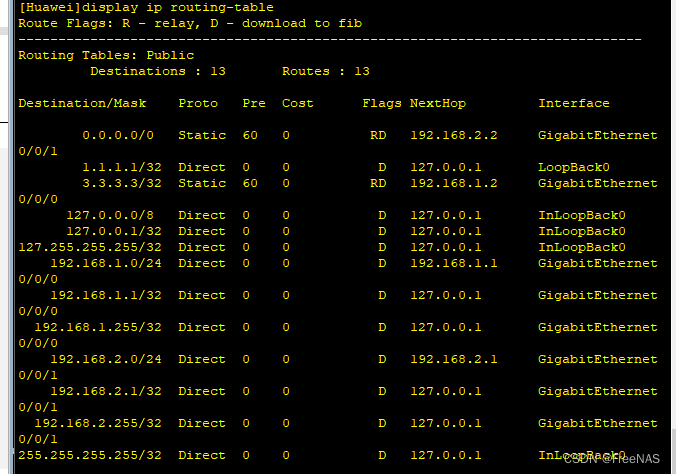Click next hop 127.0.0.1 in 255.255.255.255/32 row
676x474 pixels.
446,455
